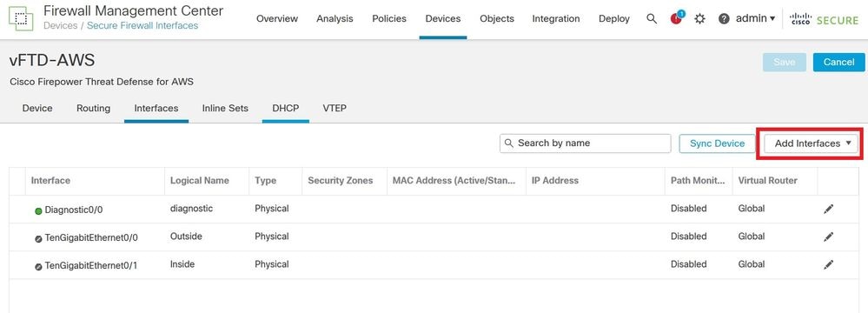Click the search magnifier icon in top bar

652,19
